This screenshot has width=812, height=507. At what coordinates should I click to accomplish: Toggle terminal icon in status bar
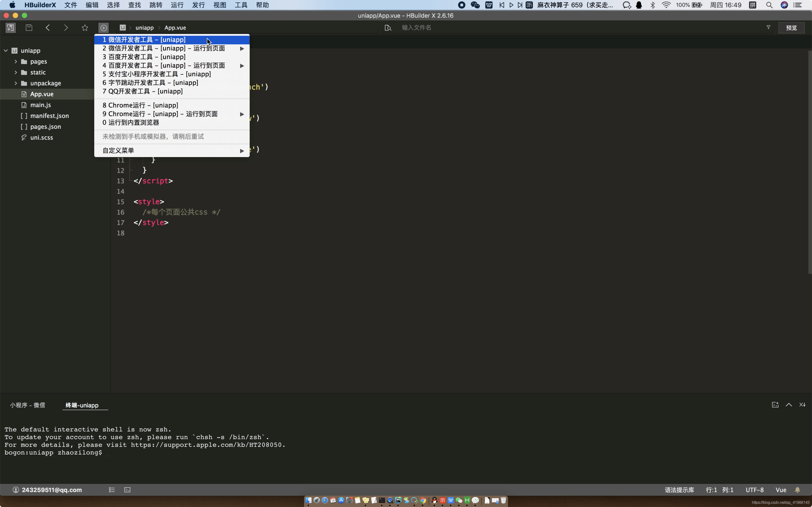(x=128, y=490)
